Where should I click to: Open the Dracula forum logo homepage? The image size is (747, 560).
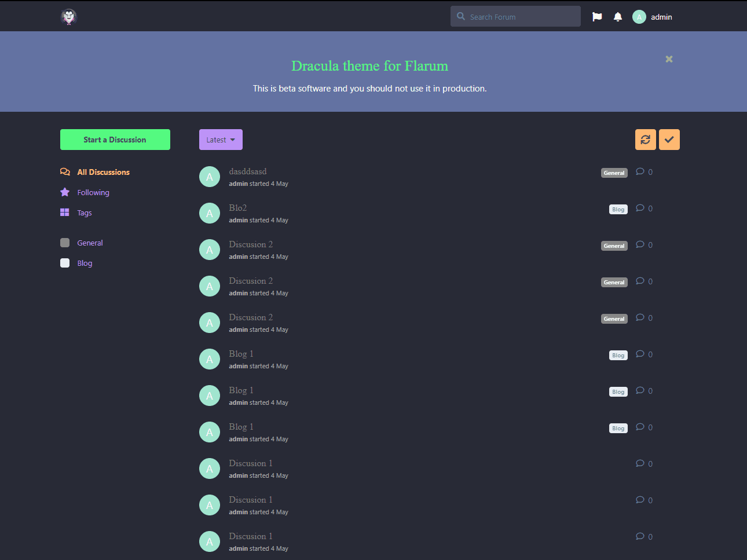click(68, 16)
